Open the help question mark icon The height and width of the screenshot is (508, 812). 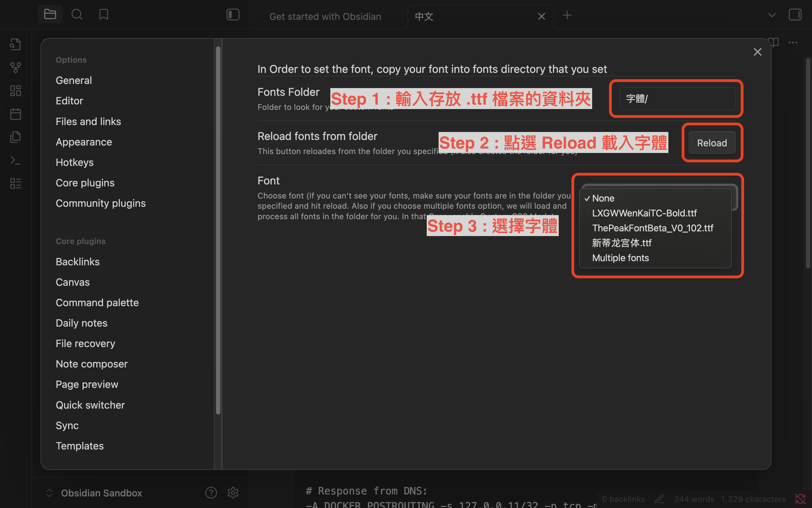pos(211,493)
